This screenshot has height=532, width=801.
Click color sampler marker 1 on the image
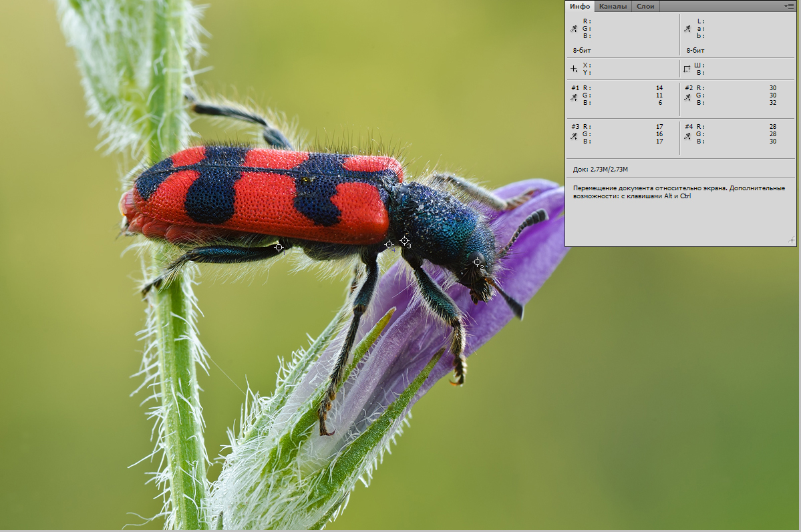(x=279, y=247)
